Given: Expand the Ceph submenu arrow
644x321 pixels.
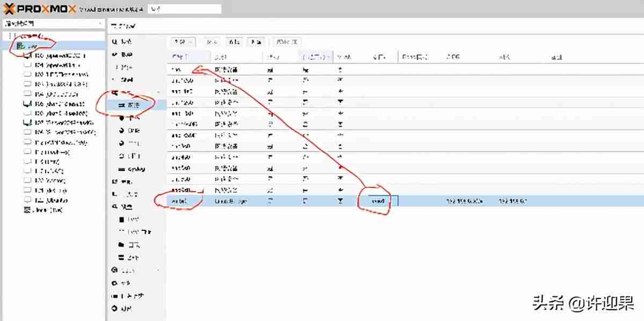Looking at the screenshot, I should [157, 270].
